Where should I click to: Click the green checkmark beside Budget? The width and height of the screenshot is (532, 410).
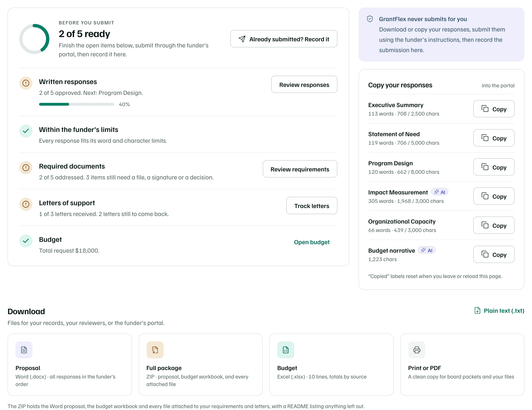click(26, 241)
